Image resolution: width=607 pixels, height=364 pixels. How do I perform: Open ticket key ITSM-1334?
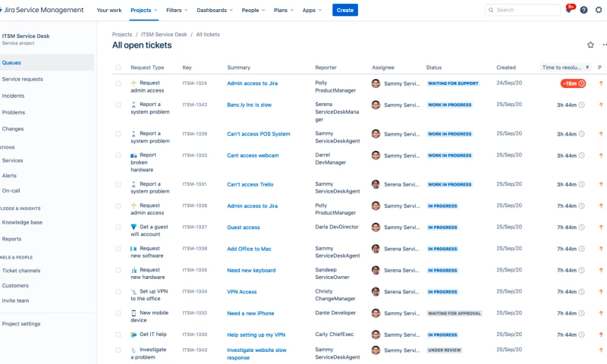point(195,291)
